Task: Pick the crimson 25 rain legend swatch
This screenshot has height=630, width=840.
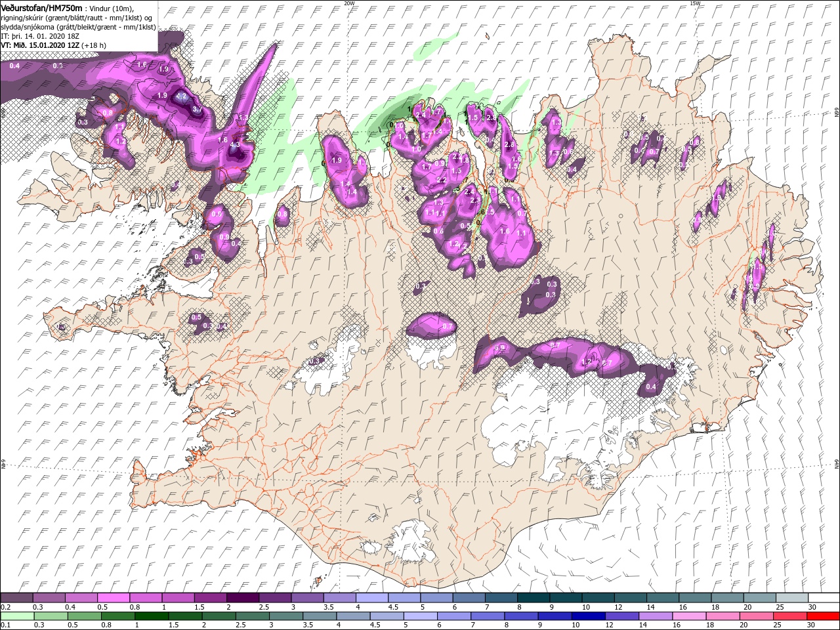Action: 790,616
